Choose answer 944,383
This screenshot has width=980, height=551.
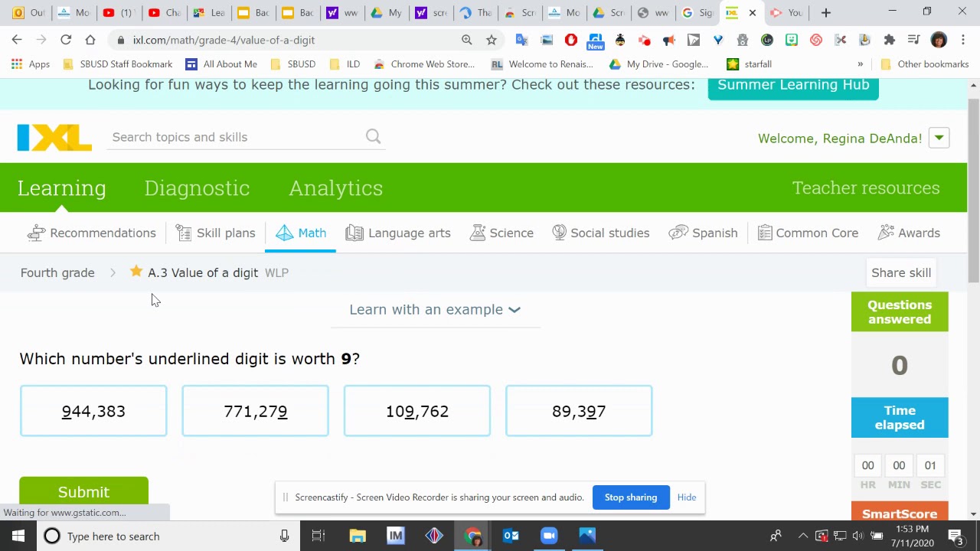[x=93, y=411]
